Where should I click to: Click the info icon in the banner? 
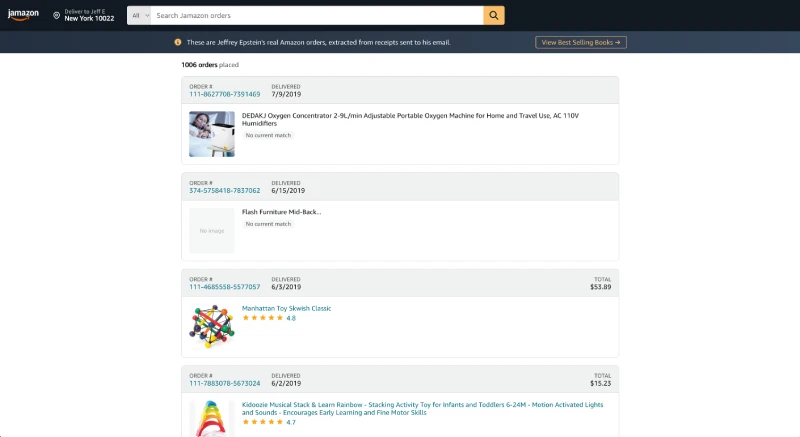point(178,42)
